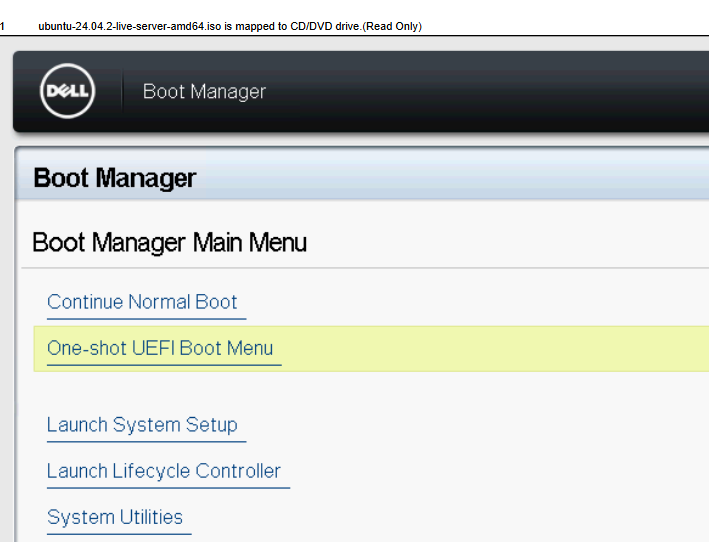Open System Utilities

pyautogui.click(x=115, y=517)
